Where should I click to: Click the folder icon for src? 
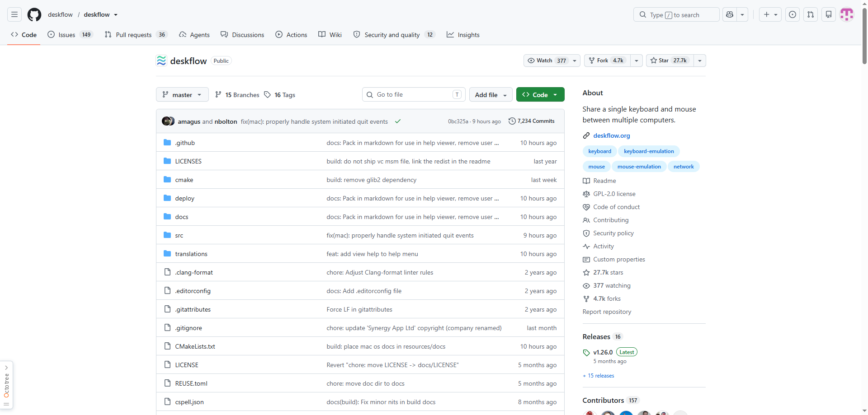pyautogui.click(x=167, y=235)
